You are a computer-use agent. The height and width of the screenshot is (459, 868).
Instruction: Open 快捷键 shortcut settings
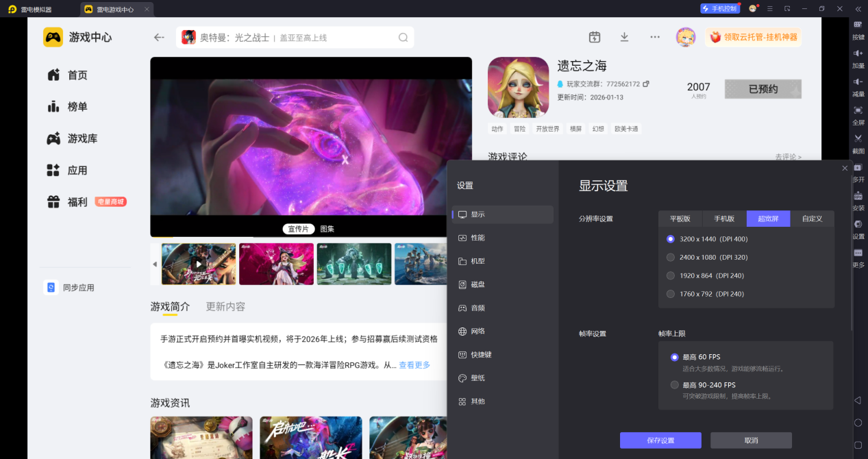coord(503,355)
